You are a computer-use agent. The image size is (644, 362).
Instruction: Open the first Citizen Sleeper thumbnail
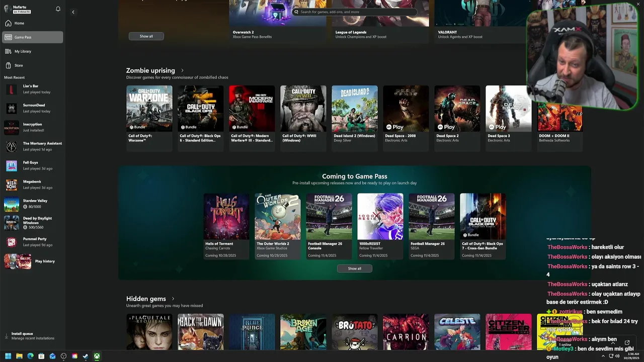(x=509, y=332)
